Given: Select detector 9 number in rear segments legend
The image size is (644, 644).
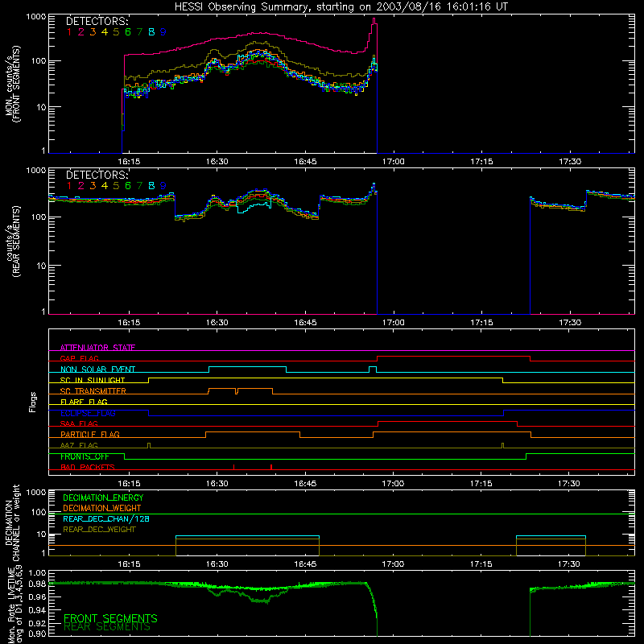Looking at the screenshot, I should click(163, 186).
